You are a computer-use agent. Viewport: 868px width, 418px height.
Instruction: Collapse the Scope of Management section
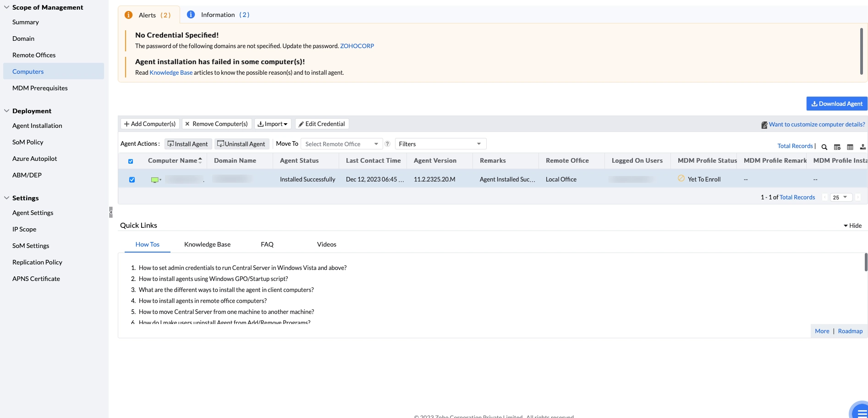click(x=6, y=7)
